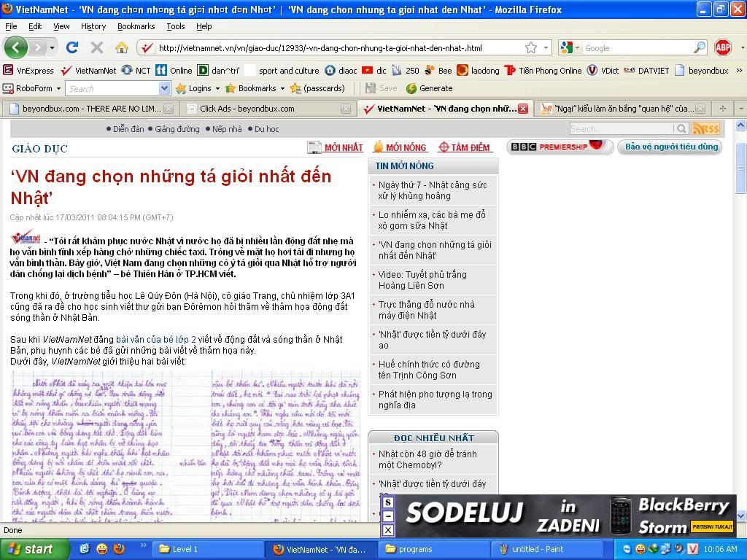Click the Google search magnifier icon
The image size is (747, 560).
click(700, 47)
